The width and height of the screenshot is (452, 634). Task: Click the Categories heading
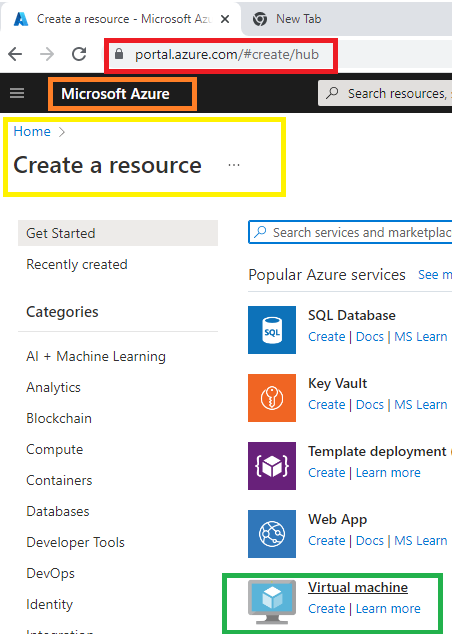tap(62, 312)
